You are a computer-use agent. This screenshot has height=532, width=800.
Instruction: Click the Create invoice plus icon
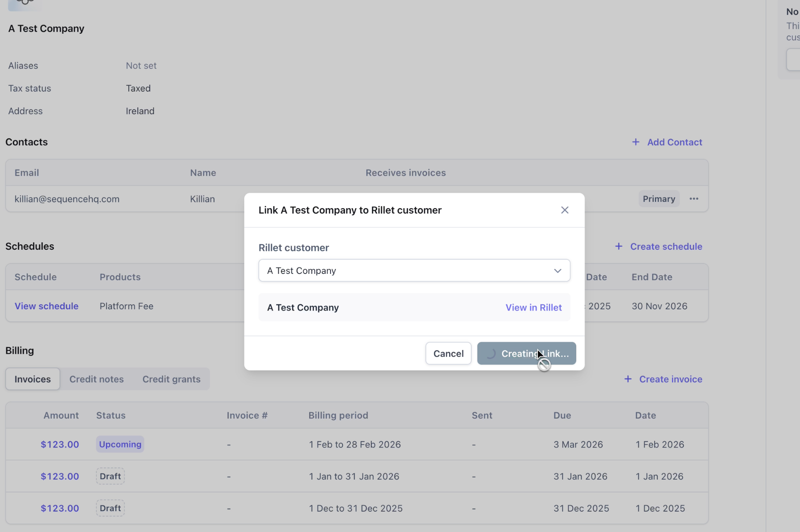tap(628, 379)
